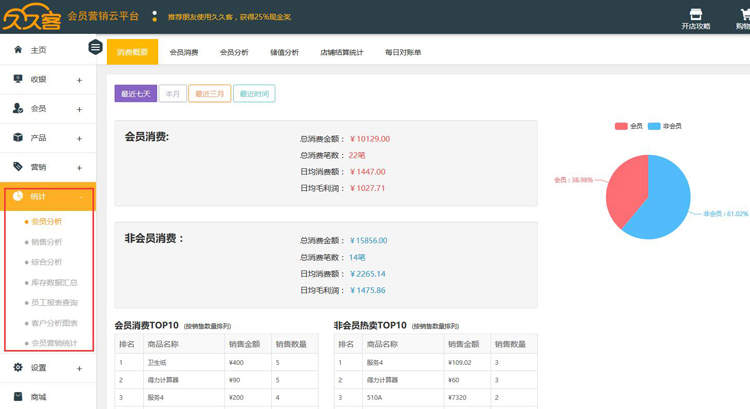Image resolution: width=750 pixels, height=409 pixels.
Task: Click the 主页 home icon in sidebar
Action: [18, 50]
